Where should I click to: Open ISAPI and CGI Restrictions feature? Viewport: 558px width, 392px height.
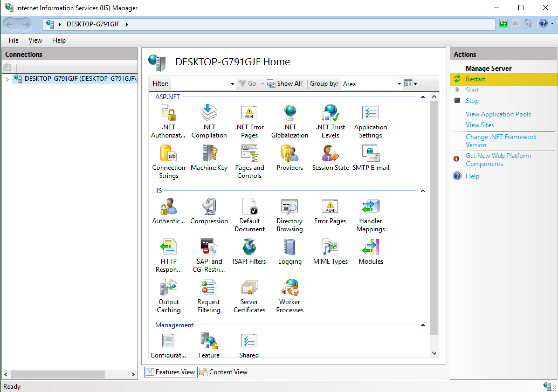tap(208, 255)
